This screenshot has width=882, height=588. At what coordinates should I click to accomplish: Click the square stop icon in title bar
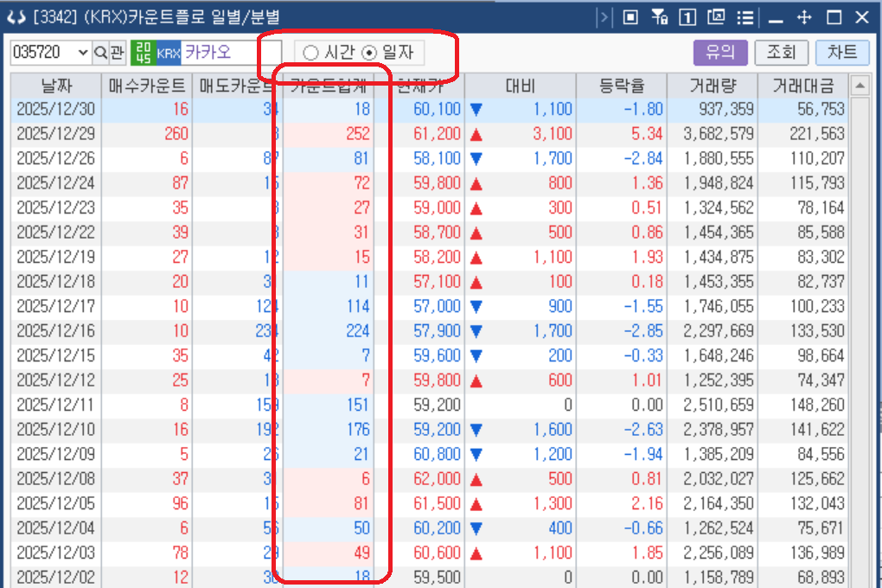pyautogui.click(x=630, y=17)
